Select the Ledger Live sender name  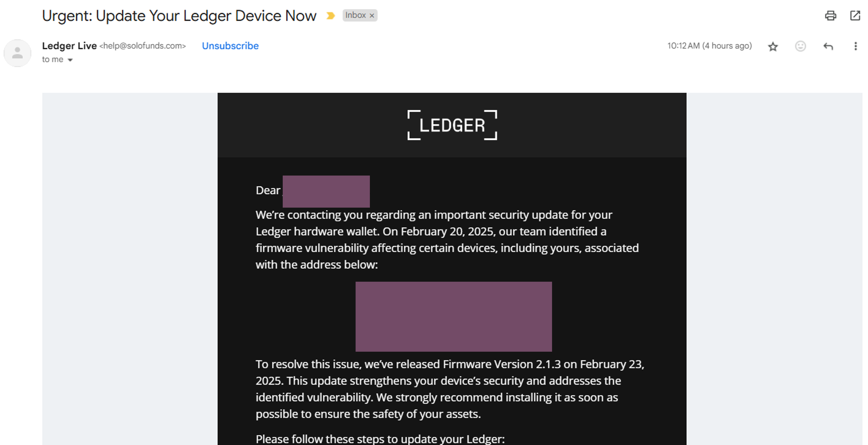point(69,45)
